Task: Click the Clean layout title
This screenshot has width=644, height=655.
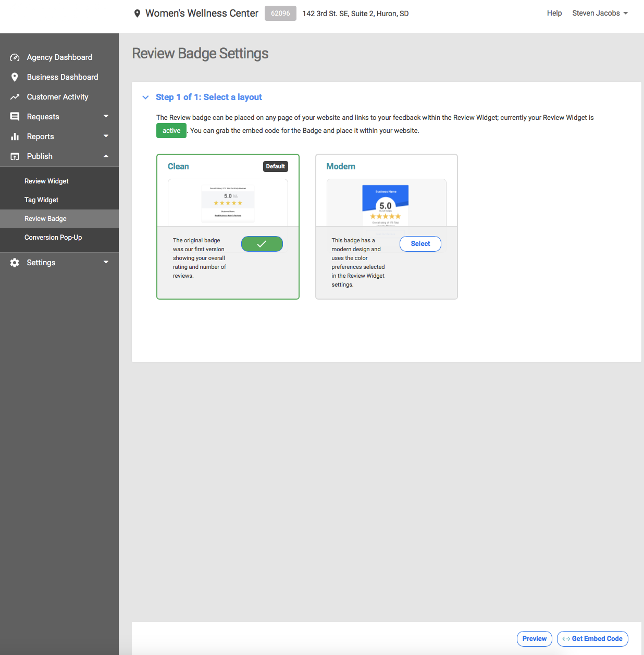Action: tap(178, 167)
